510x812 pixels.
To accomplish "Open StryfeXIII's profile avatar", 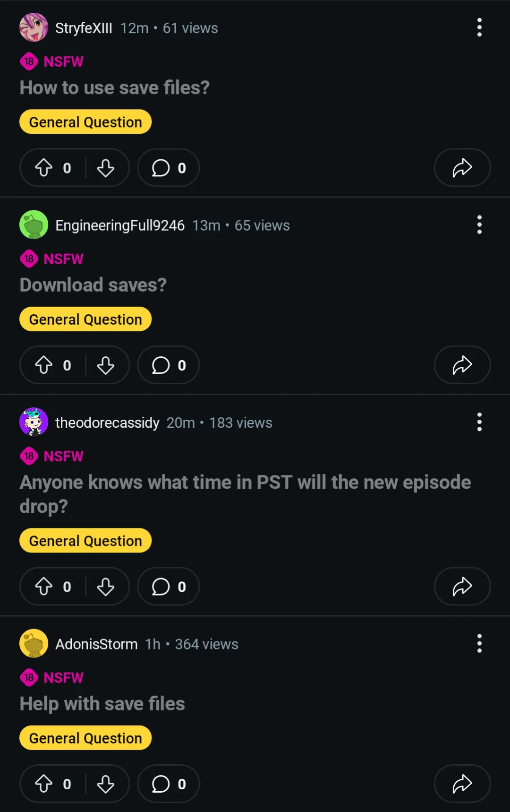I will click(34, 28).
